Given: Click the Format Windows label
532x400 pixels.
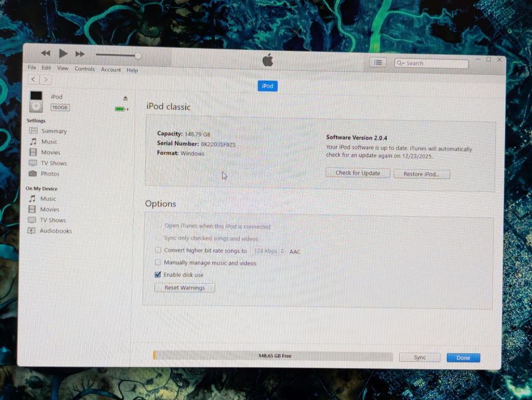Looking at the screenshot, I should tap(181, 153).
